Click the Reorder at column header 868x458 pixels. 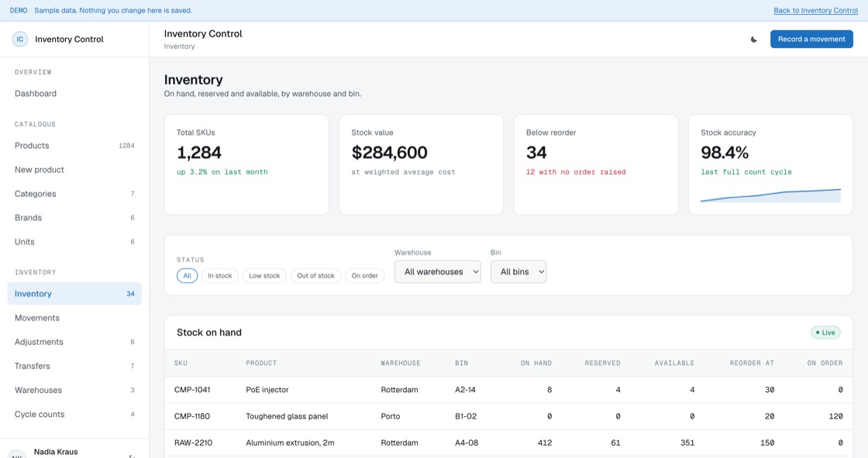coord(752,363)
